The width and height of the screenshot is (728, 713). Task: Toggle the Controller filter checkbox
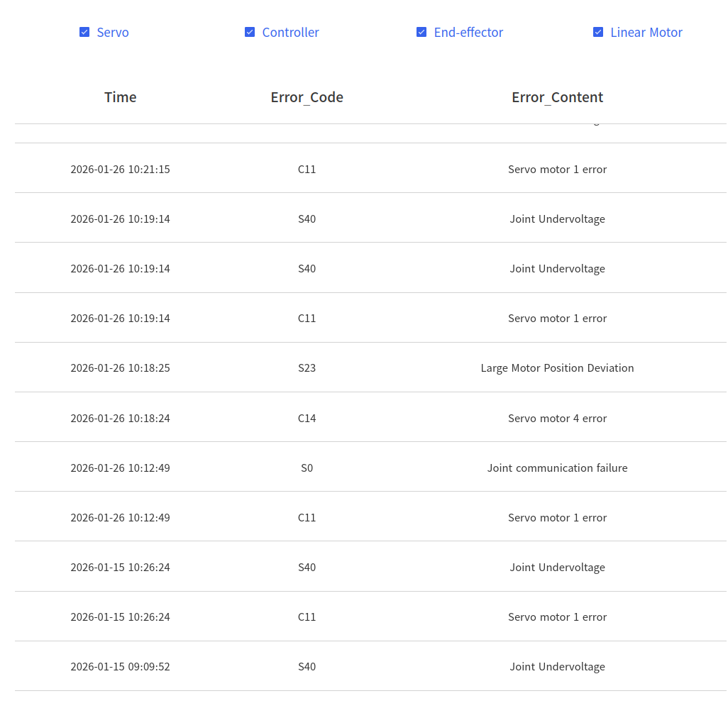[250, 33]
